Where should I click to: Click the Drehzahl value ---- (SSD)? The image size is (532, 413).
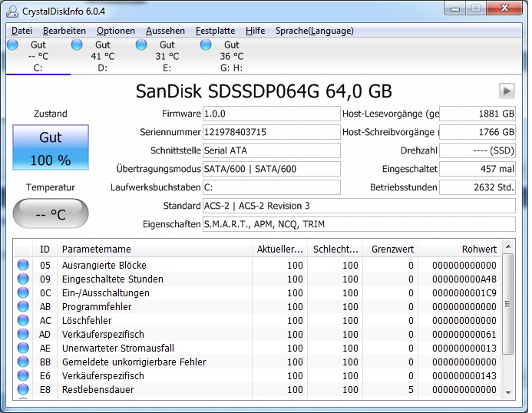click(477, 150)
